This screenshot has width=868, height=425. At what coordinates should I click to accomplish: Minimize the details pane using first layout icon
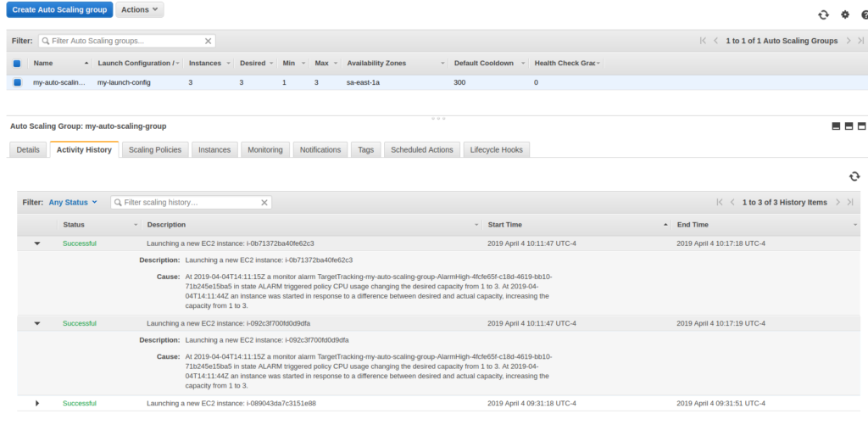point(836,126)
